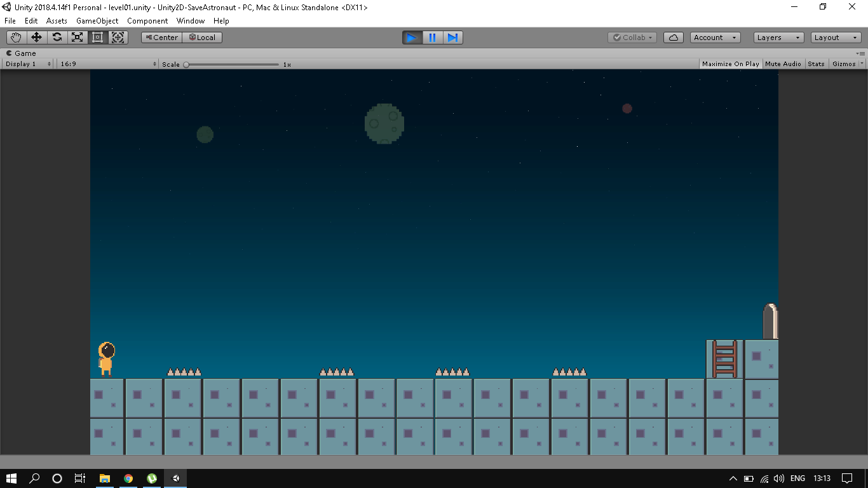
Task: Open the GameObject menu
Action: 97,21
